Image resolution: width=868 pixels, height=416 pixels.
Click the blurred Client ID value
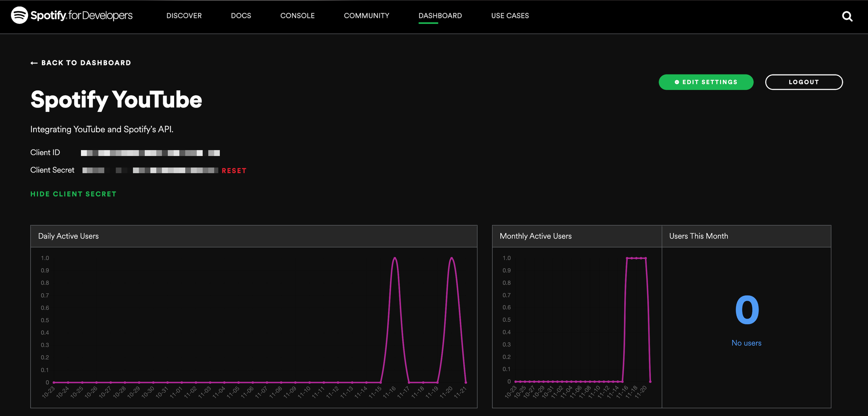tap(150, 153)
